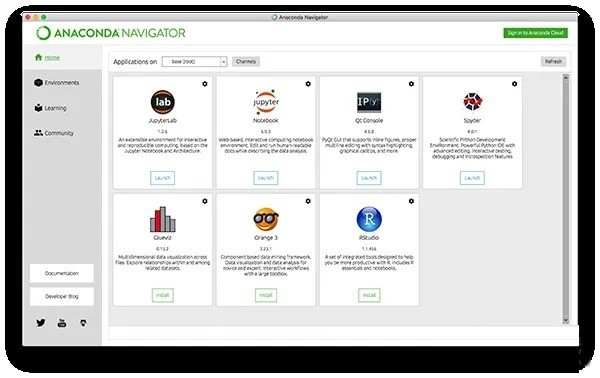Expand the base (root) environment dropdown

(194, 62)
